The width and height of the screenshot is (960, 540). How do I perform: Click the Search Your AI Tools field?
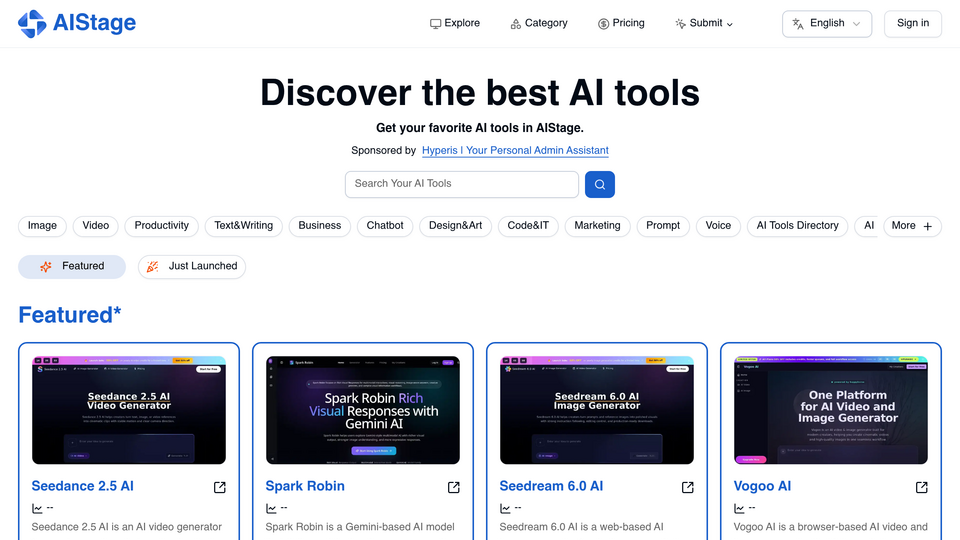(x=462, y=184)
